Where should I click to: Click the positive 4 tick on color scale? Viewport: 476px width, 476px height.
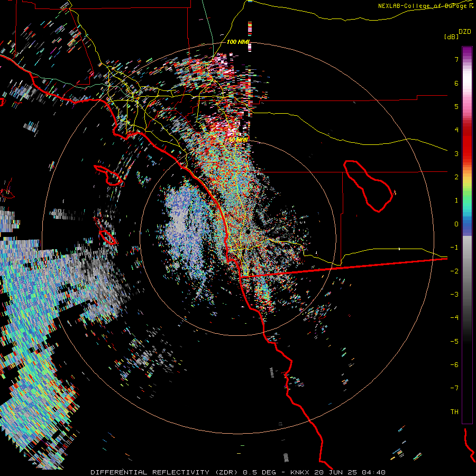[456, 130]
